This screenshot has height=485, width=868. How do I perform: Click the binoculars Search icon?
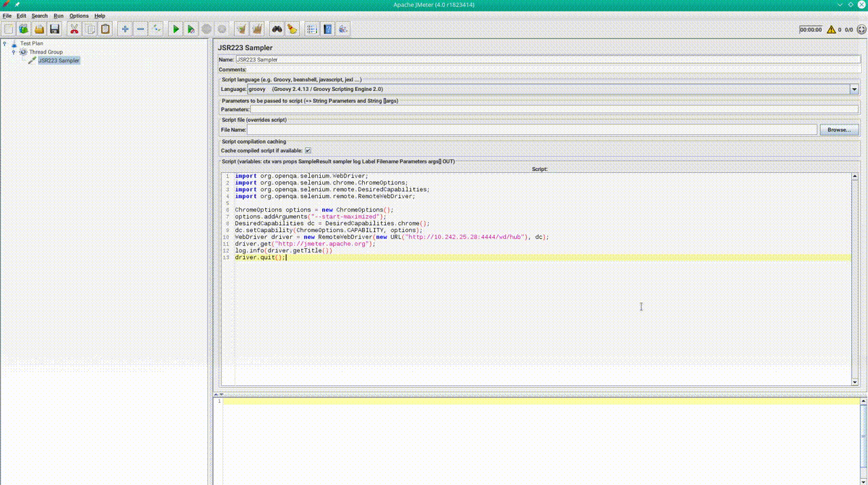(277, 29)
